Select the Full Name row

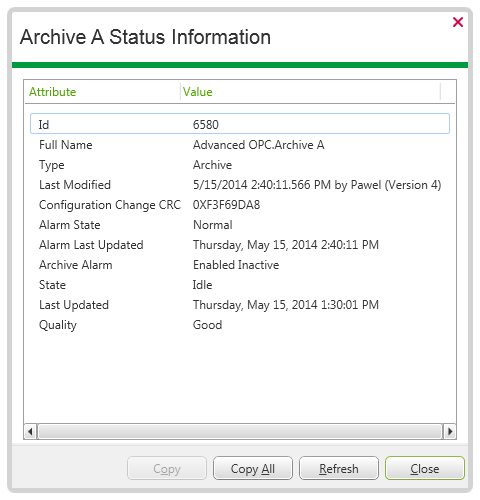click(240, 145)
